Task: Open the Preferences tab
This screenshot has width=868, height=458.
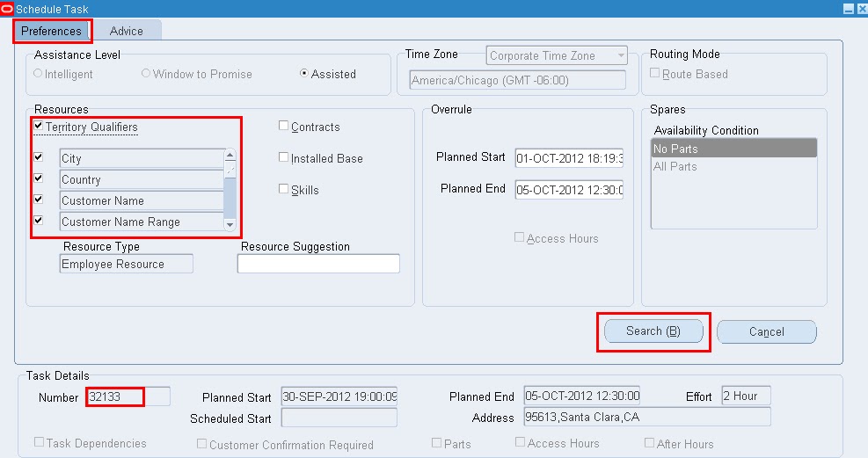Action: 52,31
